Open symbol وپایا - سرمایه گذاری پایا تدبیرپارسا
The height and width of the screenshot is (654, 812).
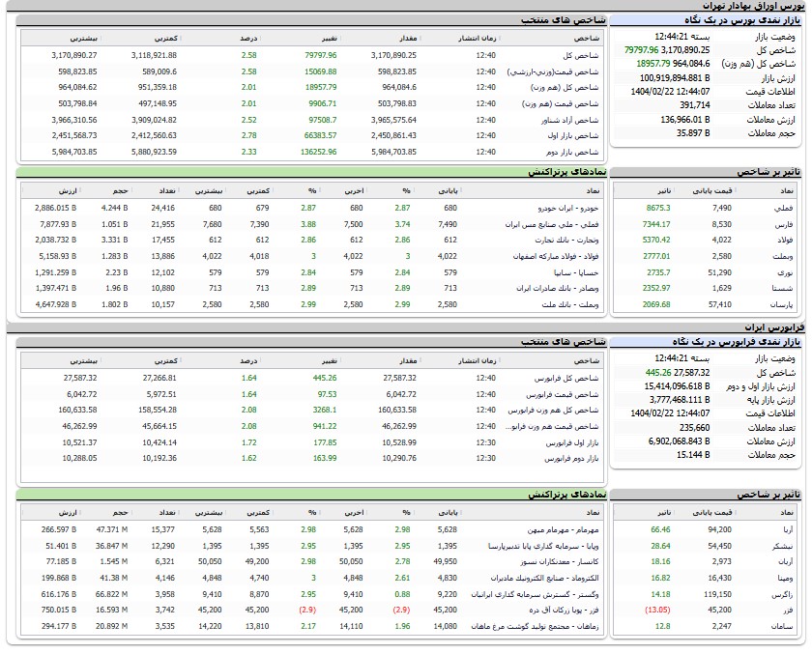(x=543, y=547)
